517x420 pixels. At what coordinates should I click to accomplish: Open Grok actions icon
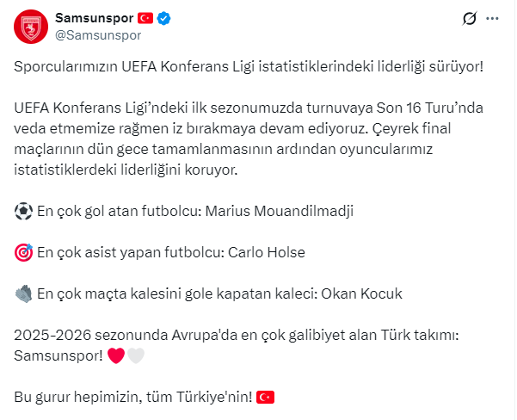tap(470, 18)
